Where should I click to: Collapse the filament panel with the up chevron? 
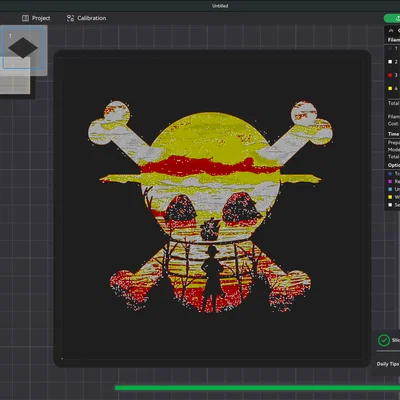point(391,30)
